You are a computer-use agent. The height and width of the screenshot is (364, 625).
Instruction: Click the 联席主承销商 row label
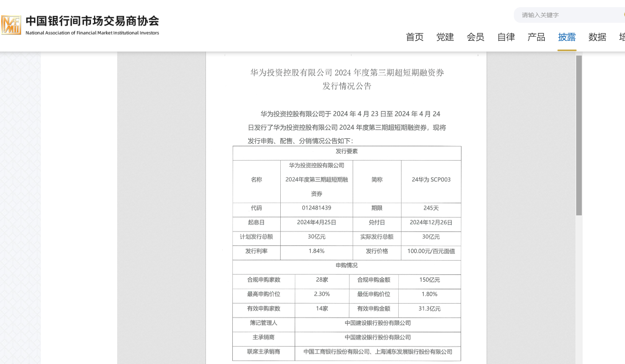click(264, 352)
